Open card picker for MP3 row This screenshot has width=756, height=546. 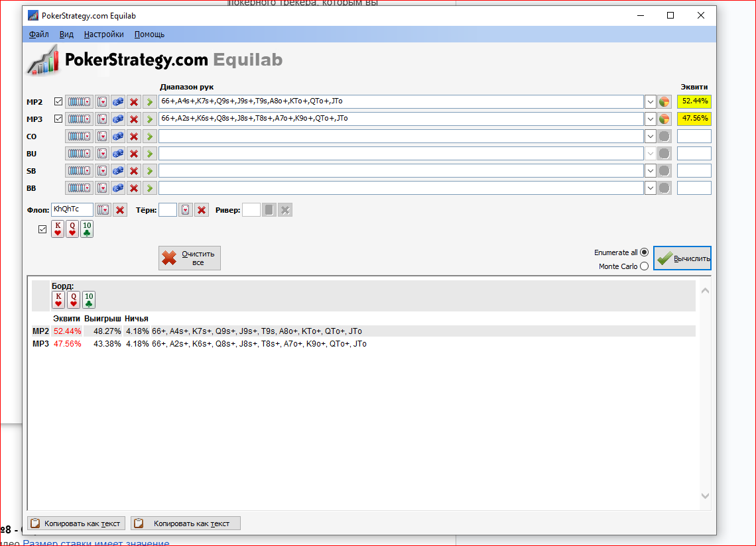pos(102,119)
